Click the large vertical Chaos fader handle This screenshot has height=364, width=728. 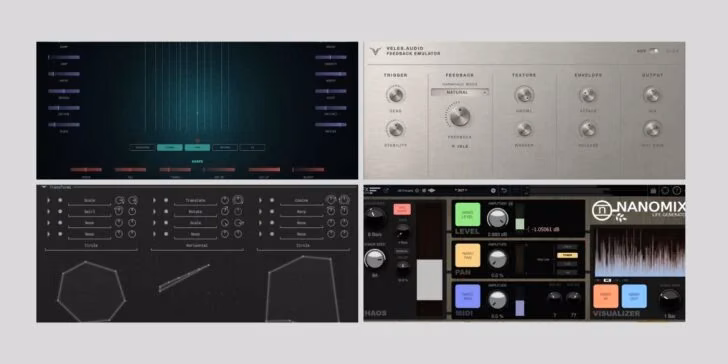[429, 280]
